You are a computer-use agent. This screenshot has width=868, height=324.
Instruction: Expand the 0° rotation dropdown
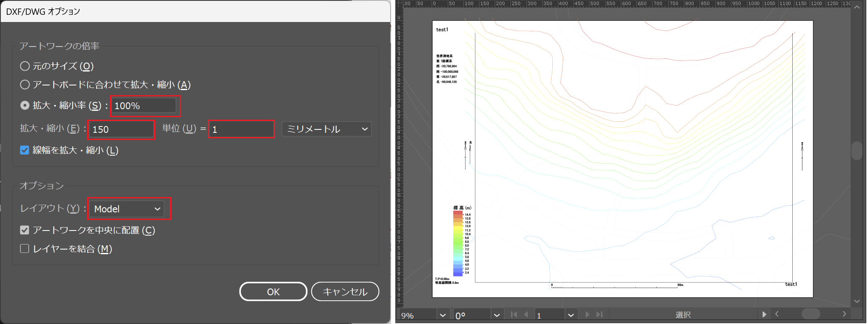click(x=496, y=315)
